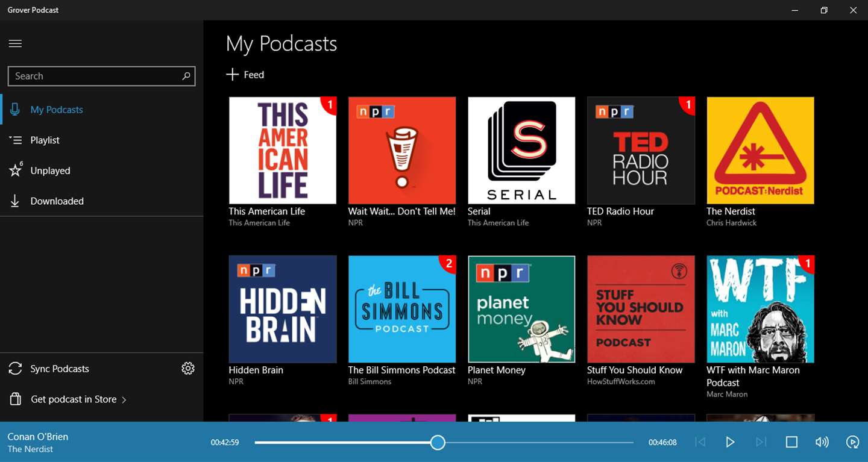This screenshot has width=868, height=462.
Task: Click the playback progress slider handle
Action: point(438,443)
